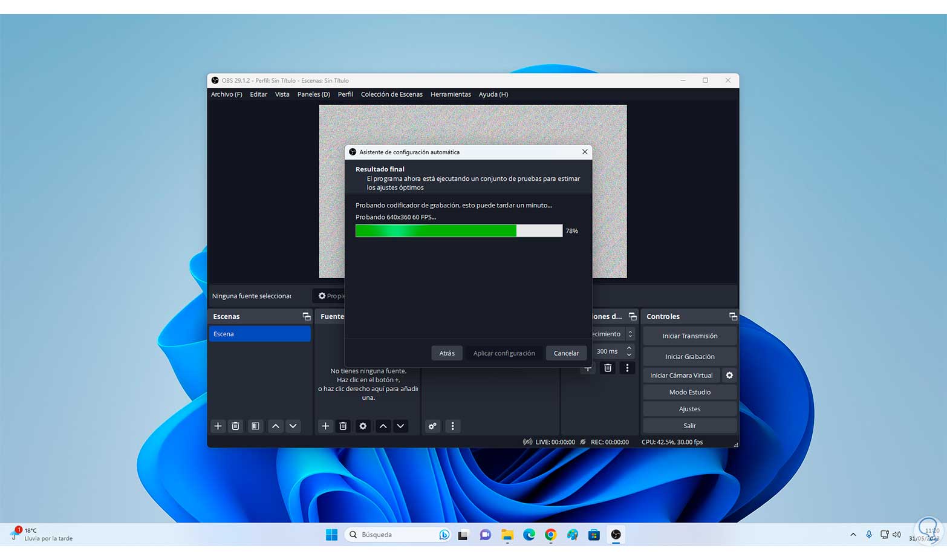Image resolution: width=947 pixels, height=560 pixels.
Task: Open Google Chrome from the taskbar
Action: point(550,535)
